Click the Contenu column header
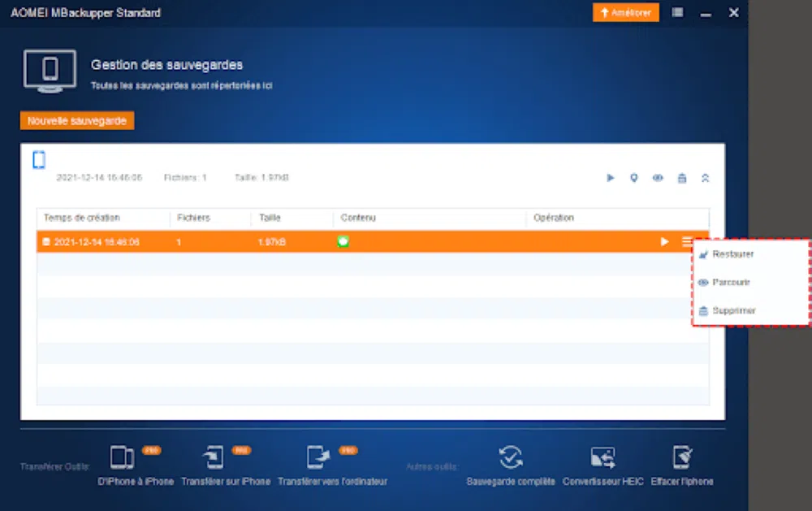Viewport: 812px width, 511px height. [358, 218]
